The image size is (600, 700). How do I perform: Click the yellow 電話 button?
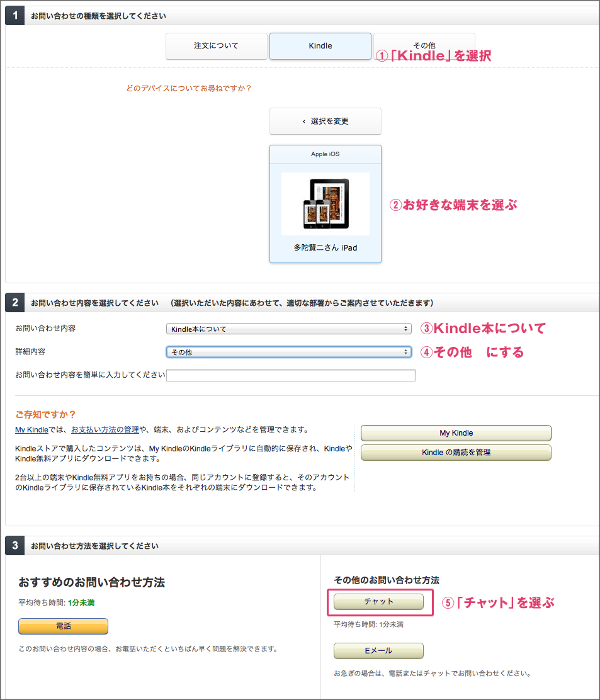64,626
